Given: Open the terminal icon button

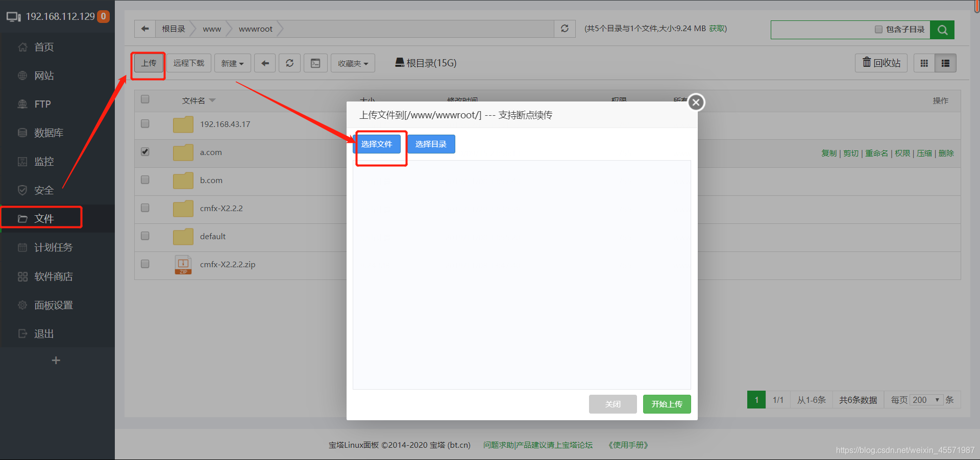Looking at the screenshot, I should coord(315,63).
